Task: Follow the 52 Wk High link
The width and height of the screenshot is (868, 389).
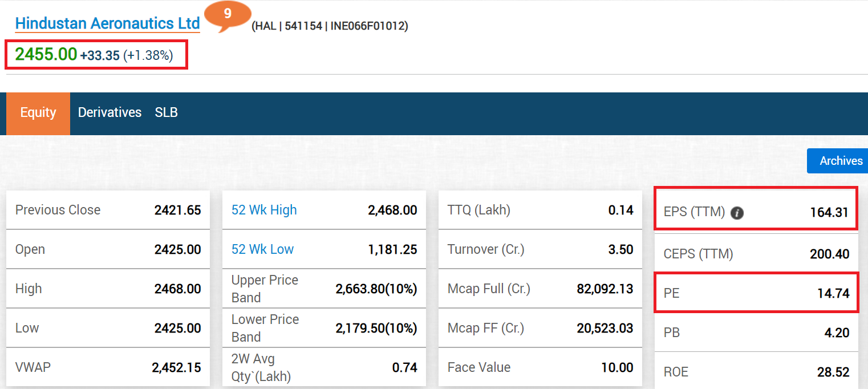Action: tap(264, 210)
